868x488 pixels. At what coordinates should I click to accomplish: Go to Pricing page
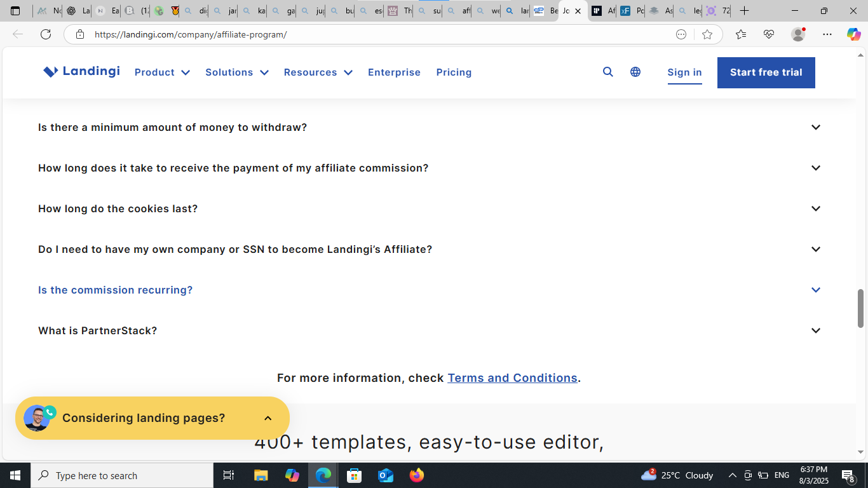[454, 72]
